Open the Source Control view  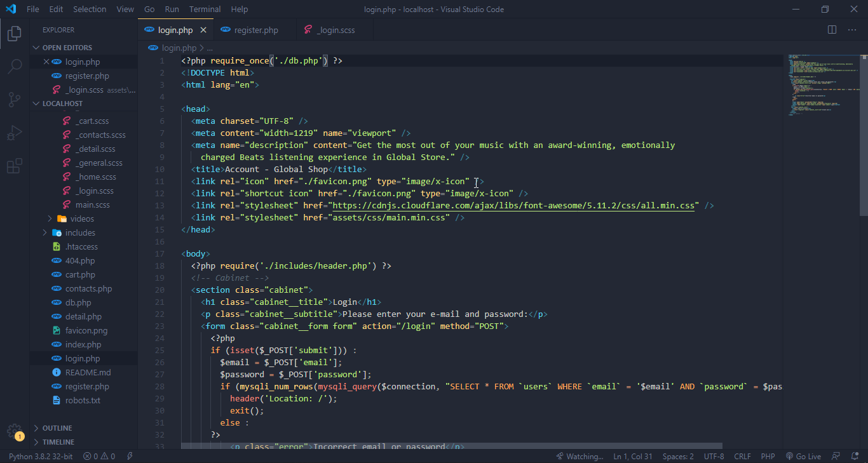pyautogui.click(x=14, y=100)
